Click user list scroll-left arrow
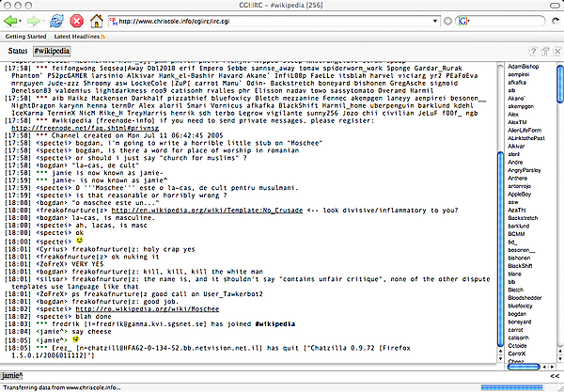 [543, 367]
